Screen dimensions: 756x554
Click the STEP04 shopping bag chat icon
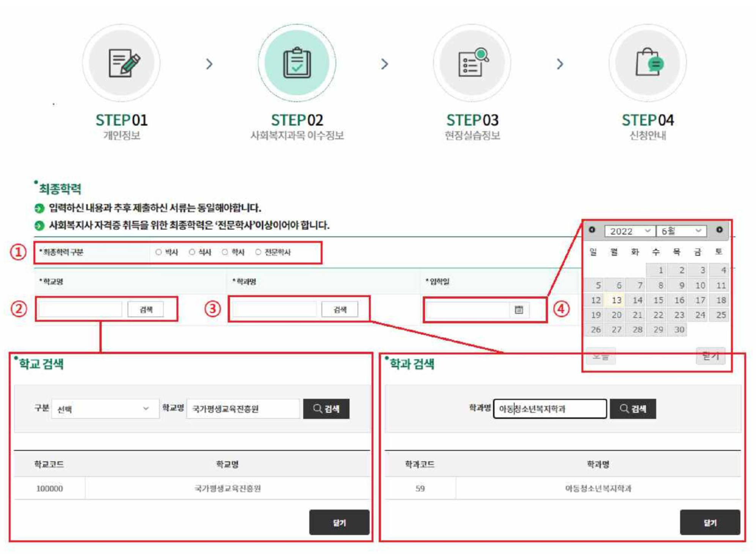coord(649,62)
